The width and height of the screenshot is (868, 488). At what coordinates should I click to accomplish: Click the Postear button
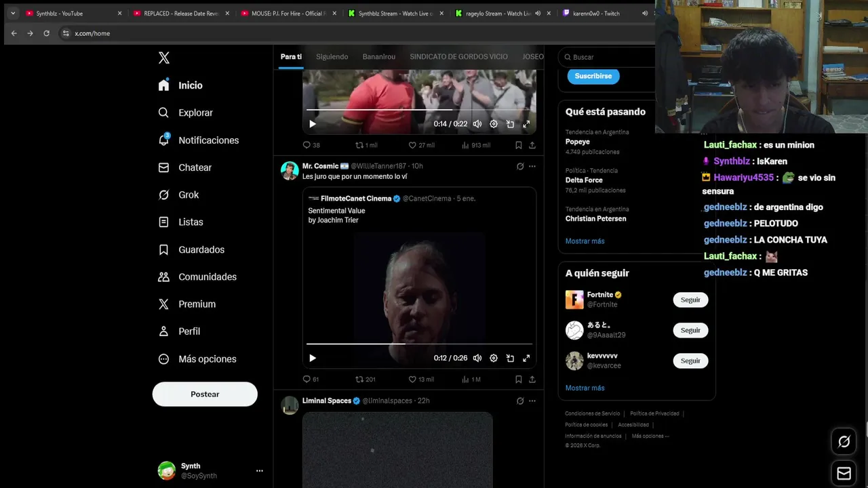205,394
